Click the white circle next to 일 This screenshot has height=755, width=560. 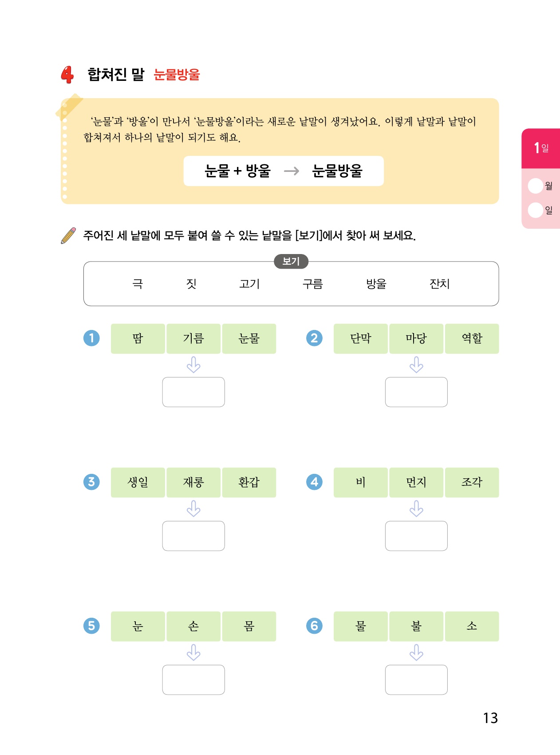(x=536, y=210)
